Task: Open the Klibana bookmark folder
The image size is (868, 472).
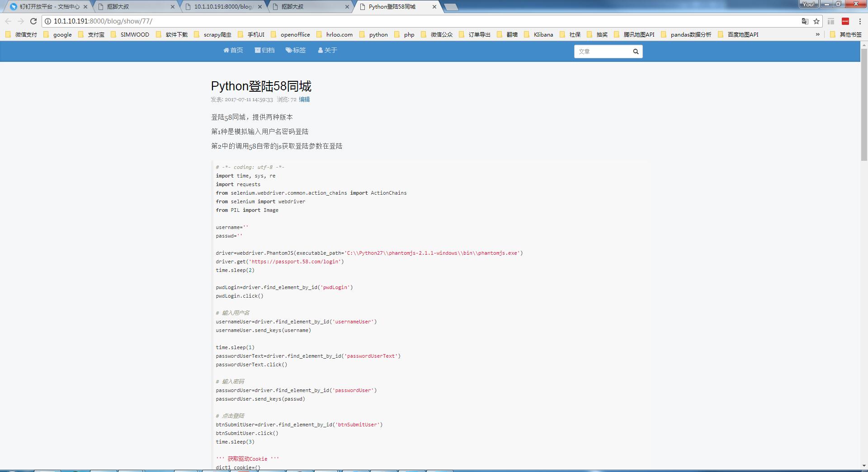Action: click(x=538, y=34)
